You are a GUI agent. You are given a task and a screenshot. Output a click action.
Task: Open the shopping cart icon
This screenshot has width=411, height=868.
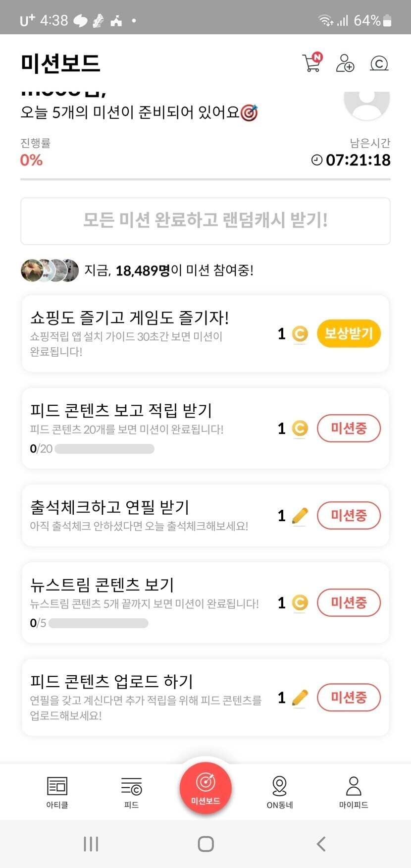coord(312,62)
